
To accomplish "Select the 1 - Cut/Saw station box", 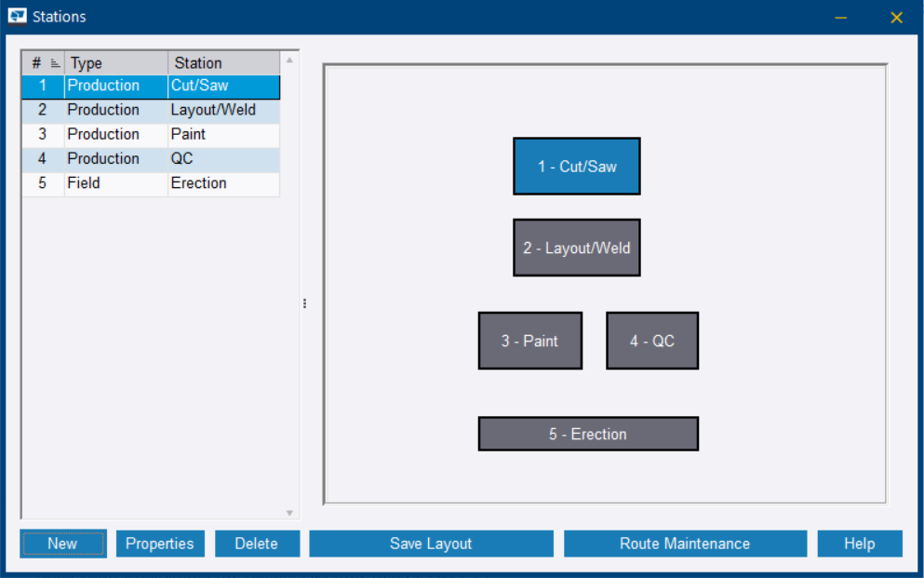I will coord(576,167).
